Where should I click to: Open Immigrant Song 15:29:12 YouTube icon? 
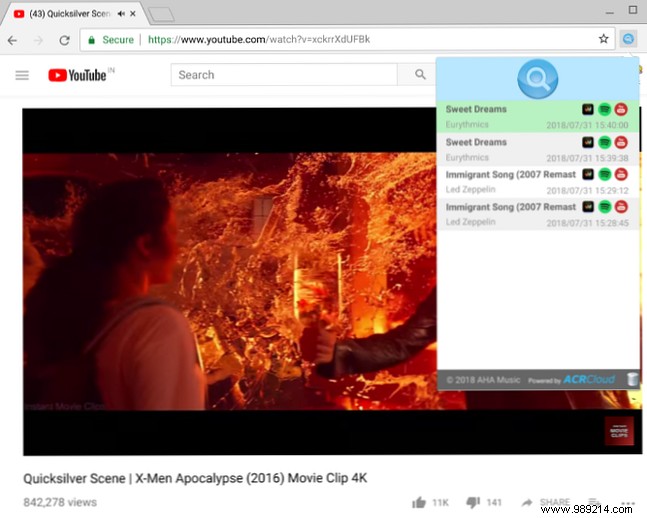click(x=621, y=174)
